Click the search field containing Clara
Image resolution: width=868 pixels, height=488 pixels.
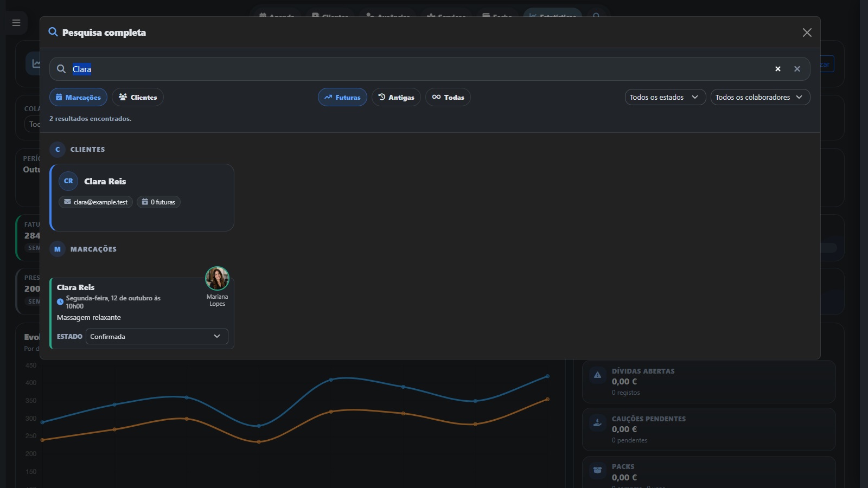coord(430,69)
